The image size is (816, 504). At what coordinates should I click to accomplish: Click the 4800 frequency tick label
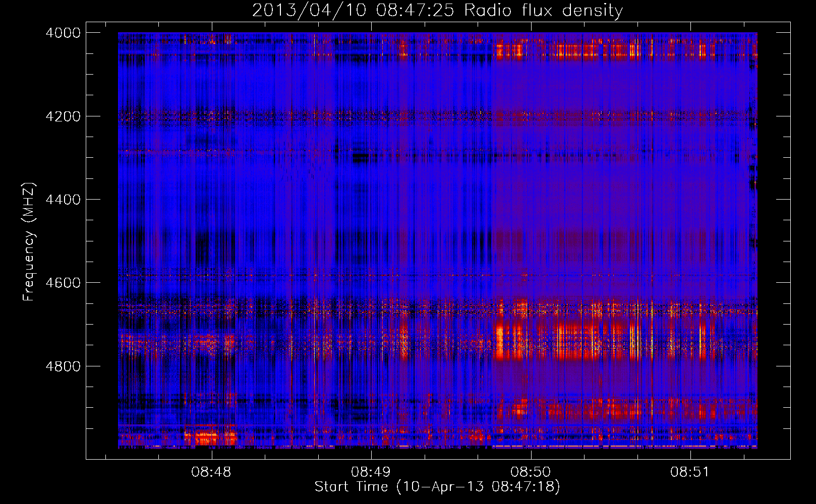click(63, 366)
